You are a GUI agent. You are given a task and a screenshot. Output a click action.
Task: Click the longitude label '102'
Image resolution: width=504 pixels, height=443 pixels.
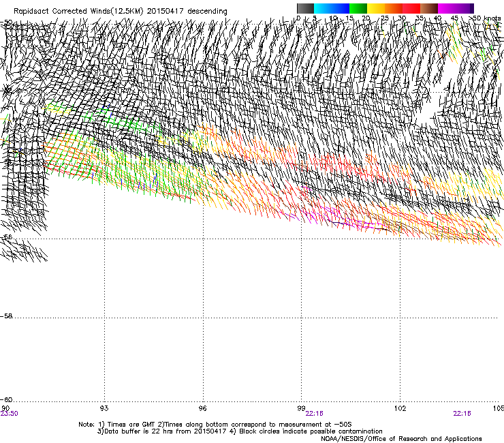coord(400,408)
